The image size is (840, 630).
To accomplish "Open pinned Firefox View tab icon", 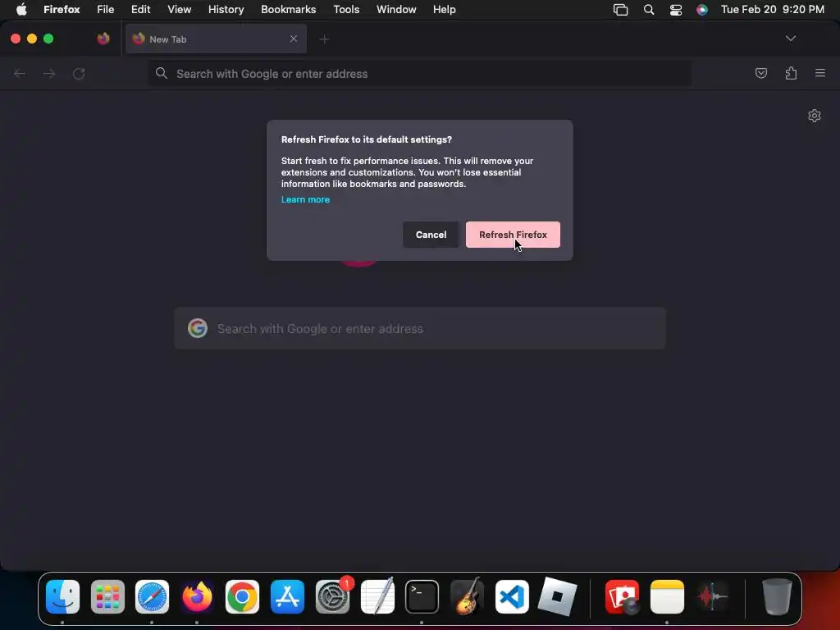I will [103, 39].
